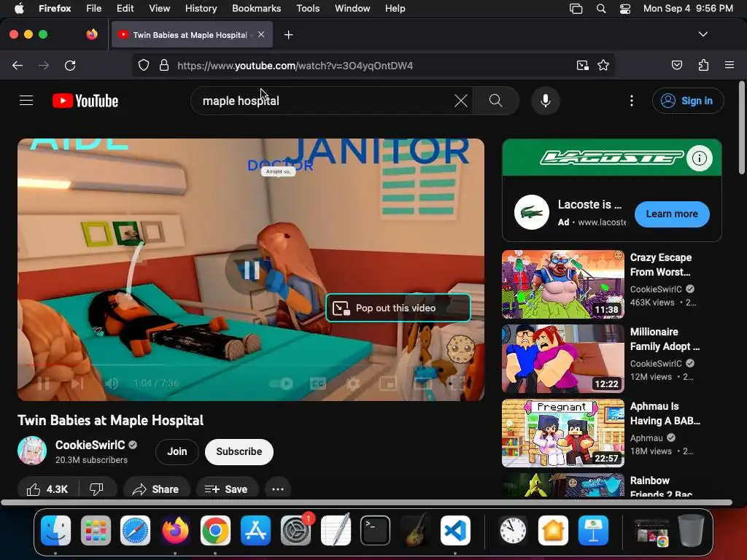Open the History menu
The height and width of the screenshot is (560, 747).
click(x=201, y=8)
